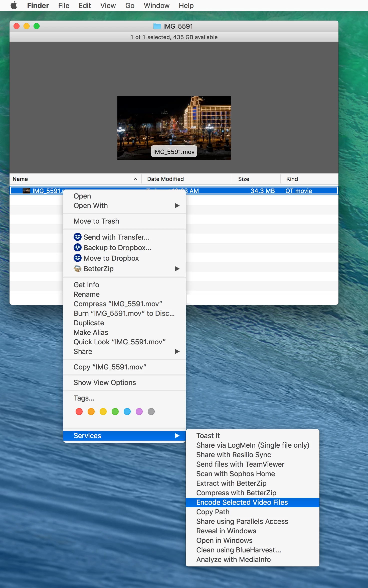
Task: Click the IMG_5591 file row movie icon
Action: (x=26, y=191)
